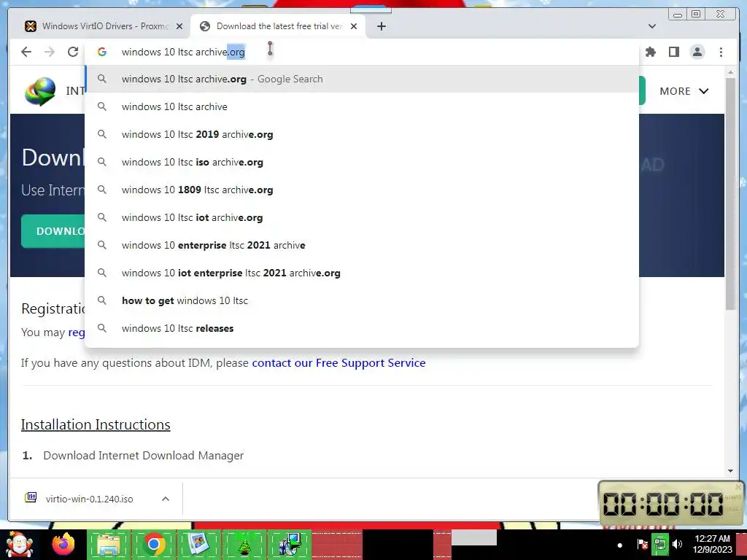747x560 pixels.
Task: Click the Google icon in address bar
Action: tap(102, 52)
